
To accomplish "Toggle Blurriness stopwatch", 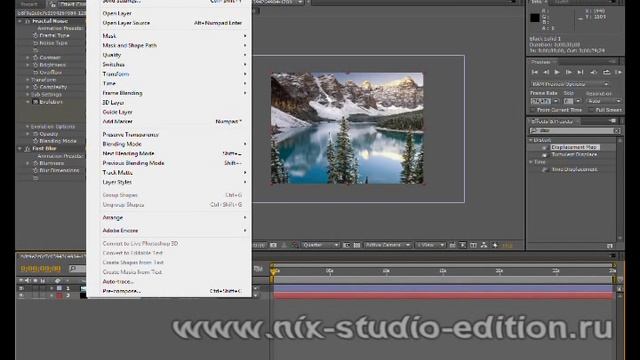I will 36,163.
